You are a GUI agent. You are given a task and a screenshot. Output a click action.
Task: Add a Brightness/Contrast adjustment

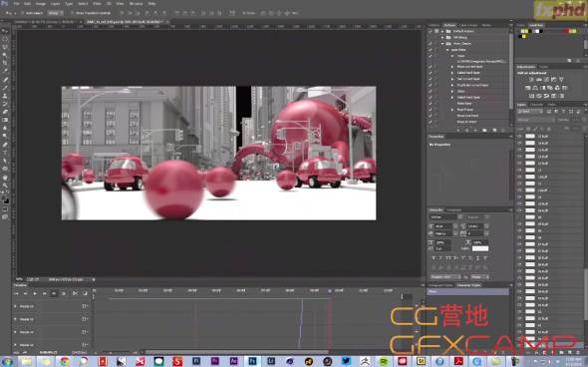pyautogui.click(x=531, y=80)
